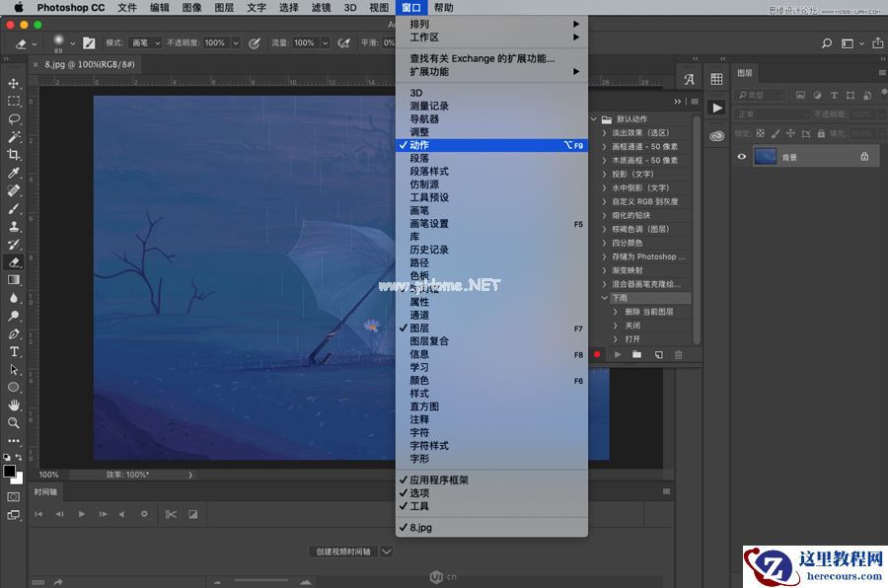Play the timeline
This screenshot has width=888, height=588.
pyautogui.click(x=82, y=514)
